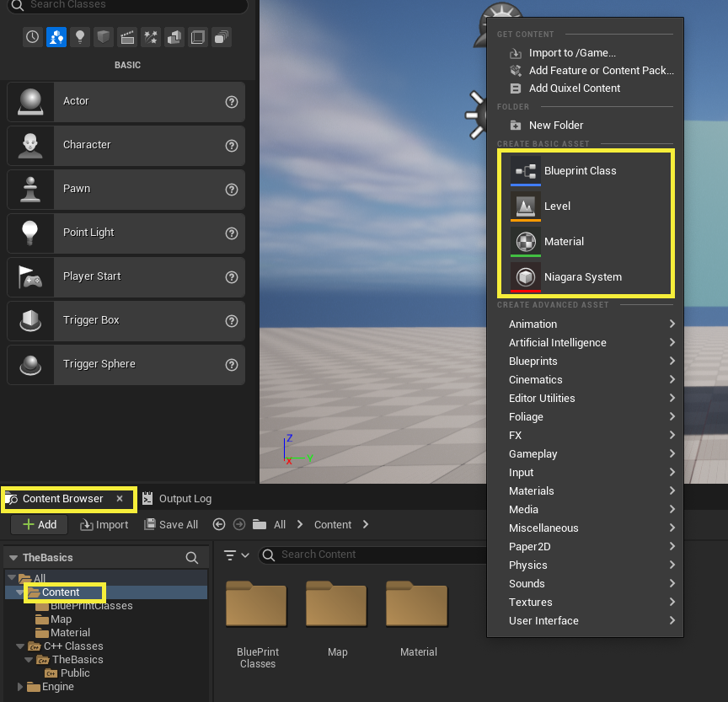Select the Geometry category icon

174,37
